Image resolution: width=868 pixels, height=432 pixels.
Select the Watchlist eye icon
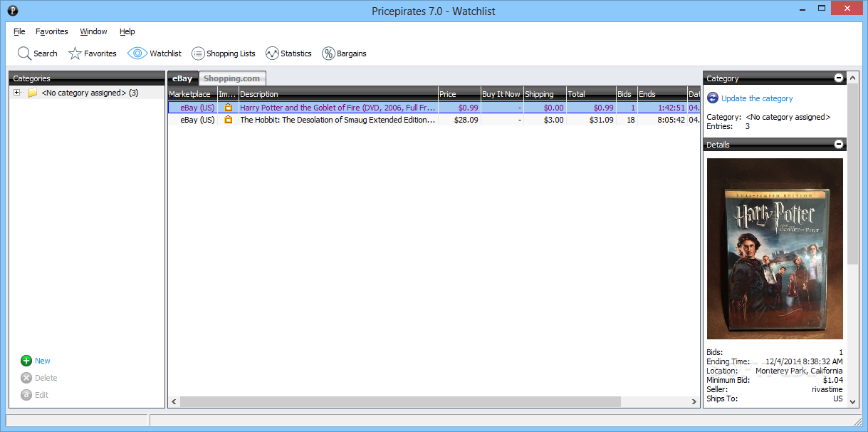tap(137, 53)
